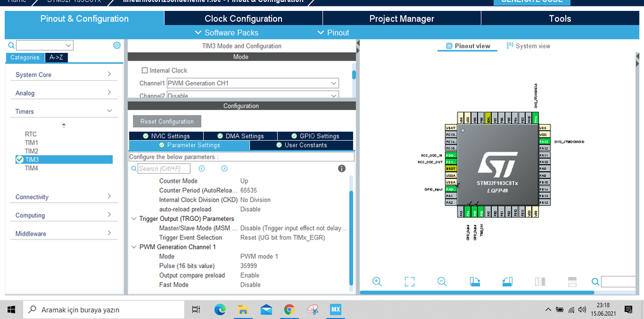
Task: Collapse PWM Generation Channel 1 group
Action: click(134, 247)
